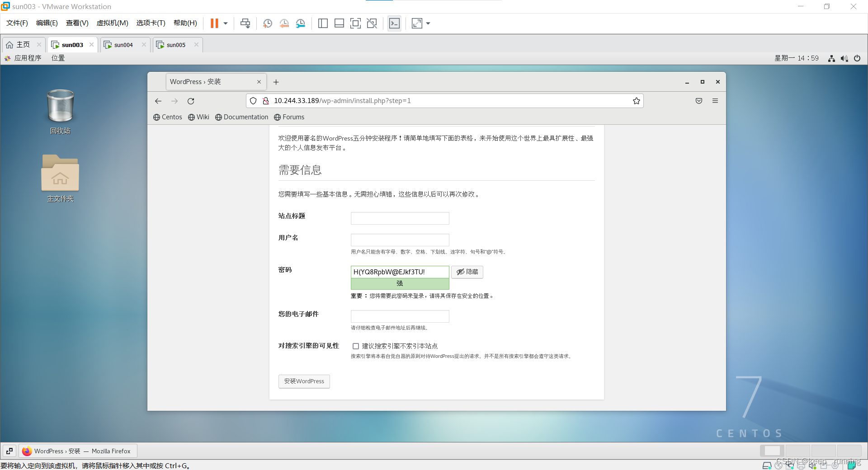Screen dimensions: 868x470
Task: Check 建议搜索引擎不索引本站点 checkbox
Action: (356, 346)
